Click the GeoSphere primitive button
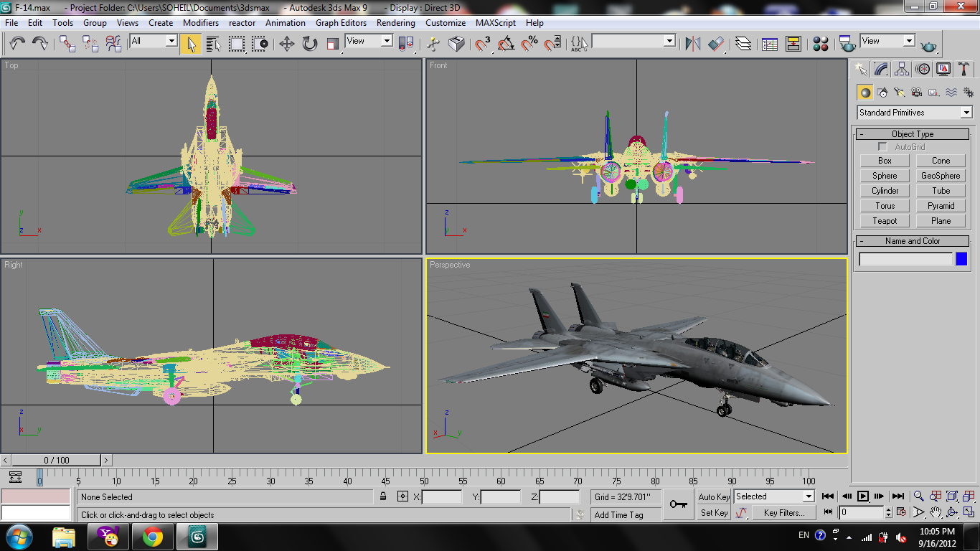980x551 pixels. tap(941, 176)
